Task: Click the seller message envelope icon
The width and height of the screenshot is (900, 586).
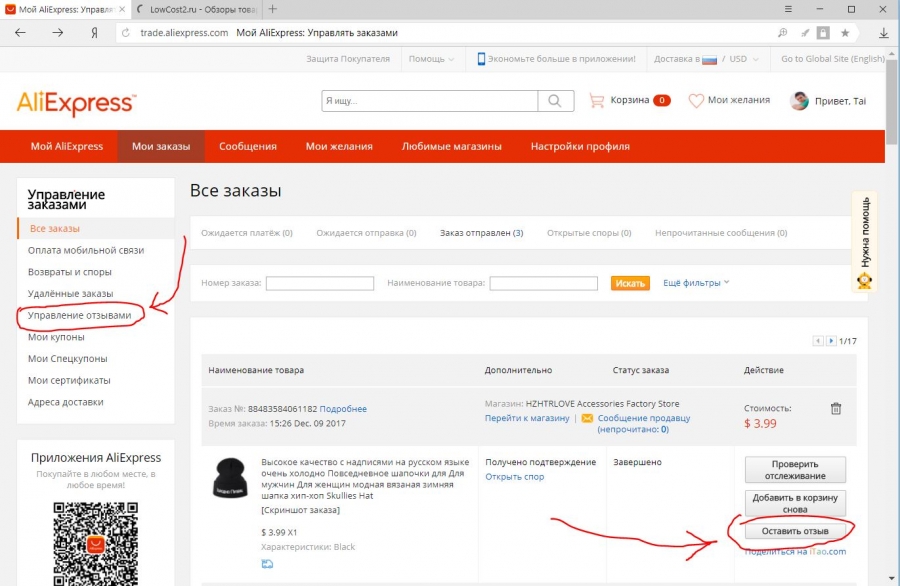Action: (x=587, y=418)
